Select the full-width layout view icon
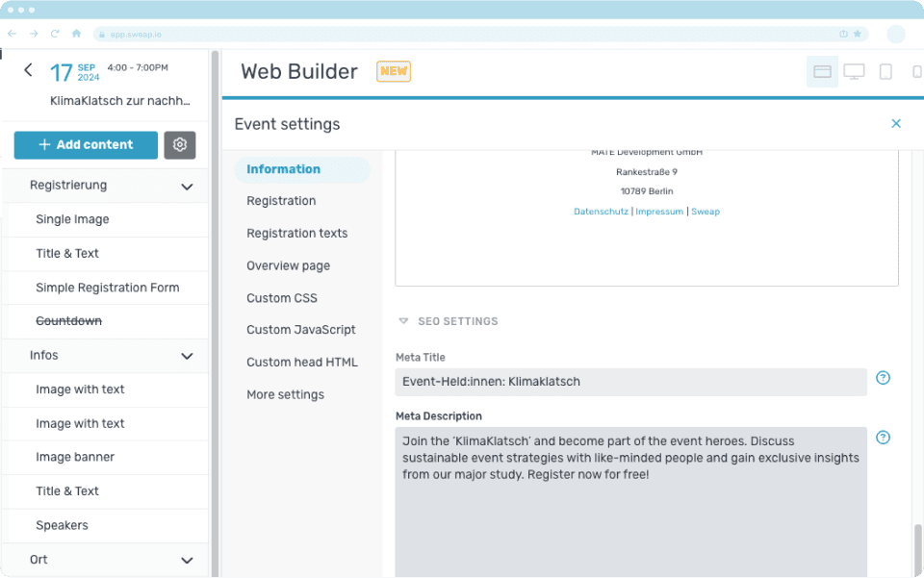The image size is (924, 578). click(822, 71)
